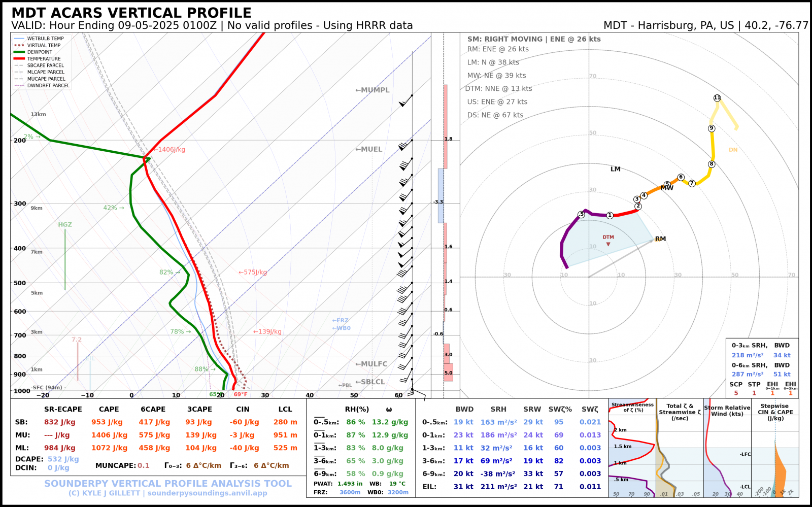Click the red DTM triangle marker on hodograph
The image size is (812, 507).
click(x=608, y=244)
